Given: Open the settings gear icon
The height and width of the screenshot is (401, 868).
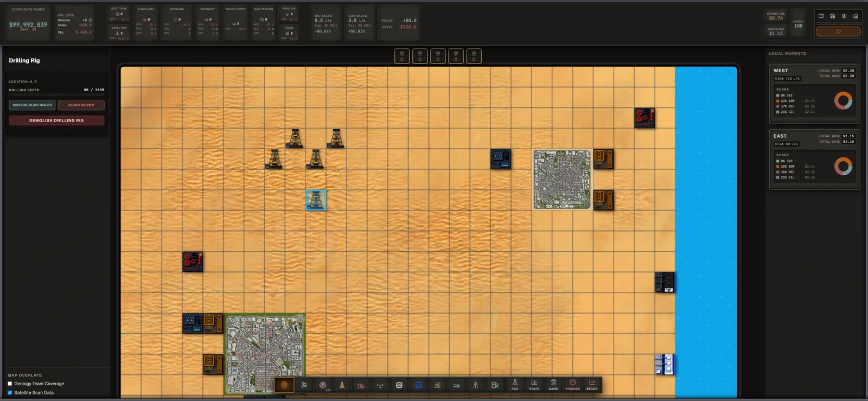Looking at the screenshot, I should [x=844, y=16].
